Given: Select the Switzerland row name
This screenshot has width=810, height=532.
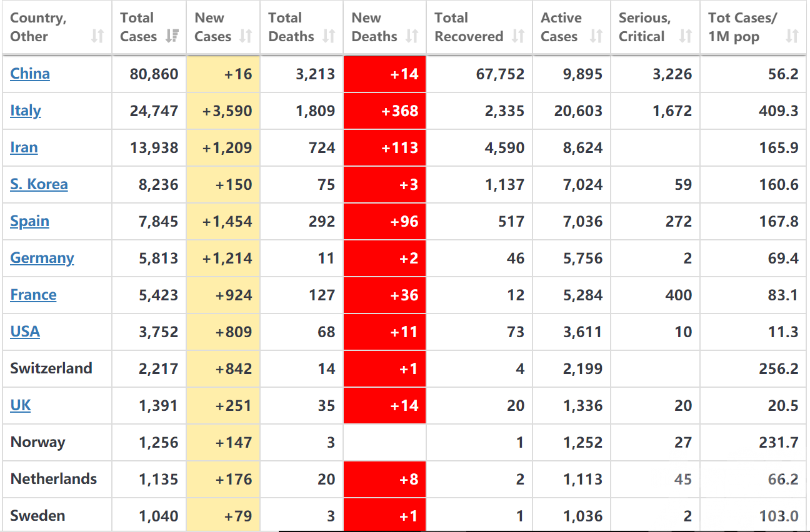Looking at the screenshot, I should tap(51, 368).
